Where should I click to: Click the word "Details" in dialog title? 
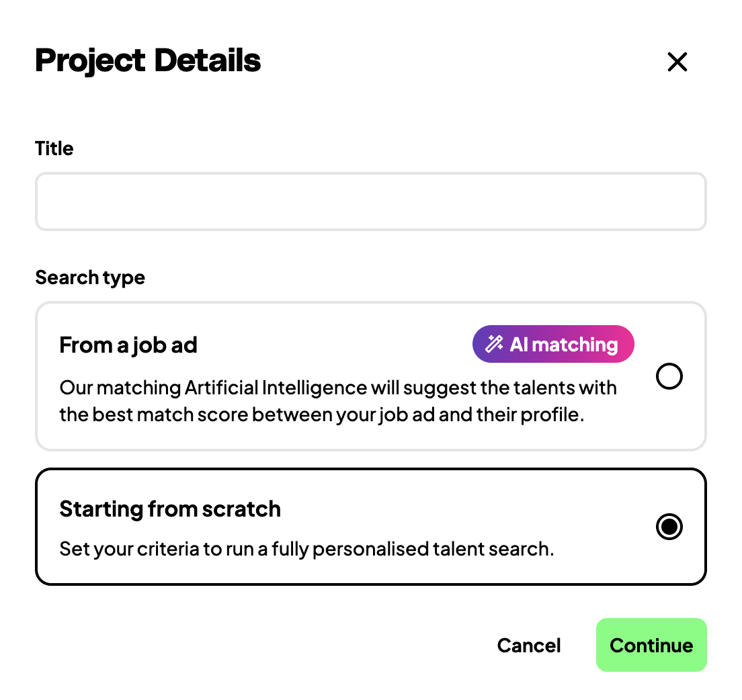207,61
